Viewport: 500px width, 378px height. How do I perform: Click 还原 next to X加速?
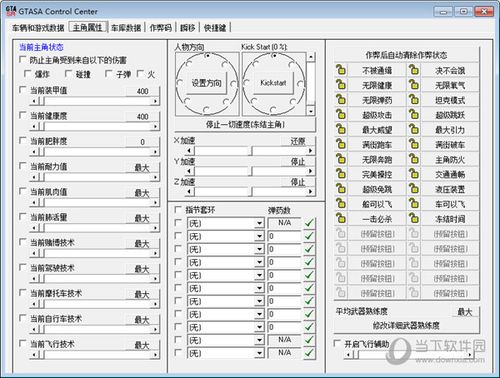pyautogui.click(x=298, y=141)
